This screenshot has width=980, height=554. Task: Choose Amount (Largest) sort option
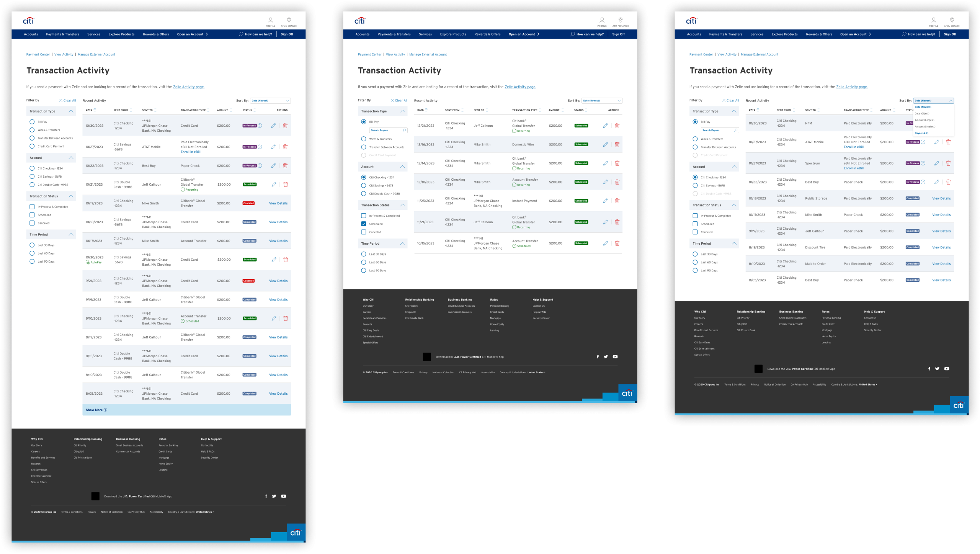(924, 120)
